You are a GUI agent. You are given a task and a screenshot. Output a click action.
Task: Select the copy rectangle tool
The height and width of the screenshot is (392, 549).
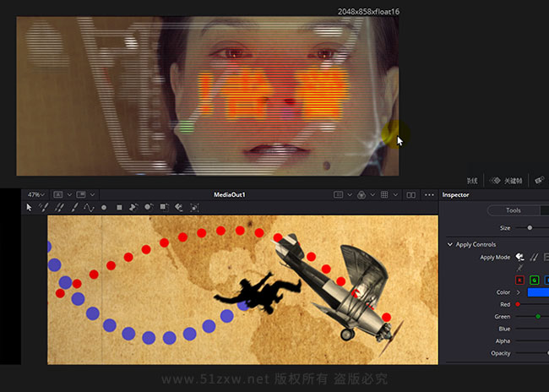tap(164, 207)
